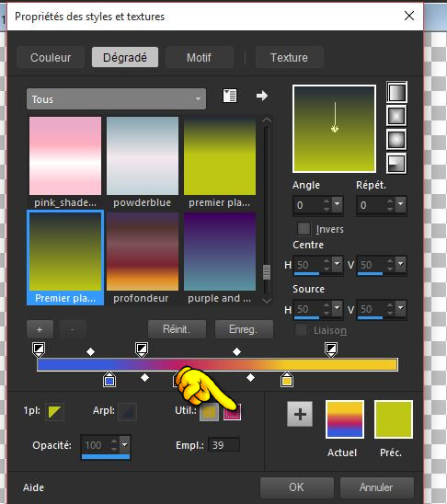Switch to the Motif tab

[x=200, y=58]
